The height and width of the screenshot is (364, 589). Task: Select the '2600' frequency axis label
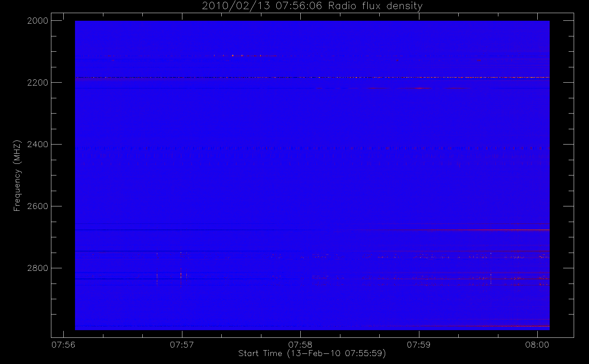38,206
